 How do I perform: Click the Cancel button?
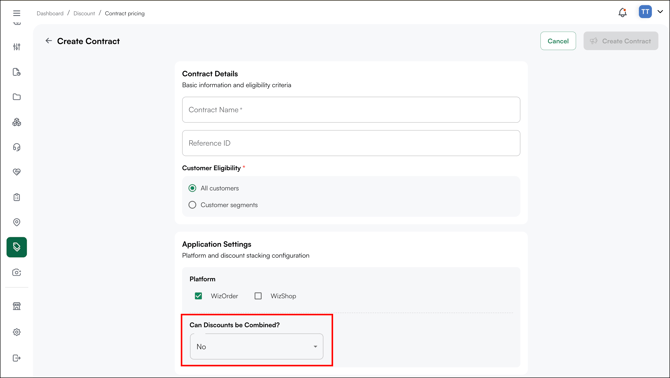(558, 41)
